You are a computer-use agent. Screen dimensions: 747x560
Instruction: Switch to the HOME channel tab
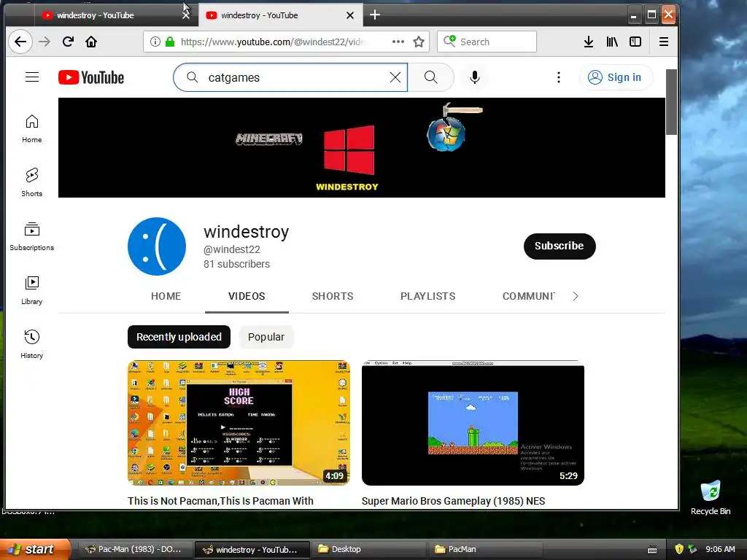tap(166, 296)
